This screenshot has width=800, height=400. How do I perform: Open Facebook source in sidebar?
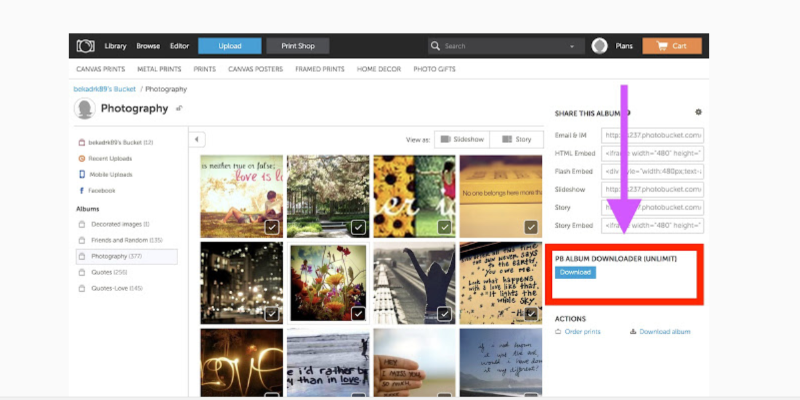coord(101,190)
